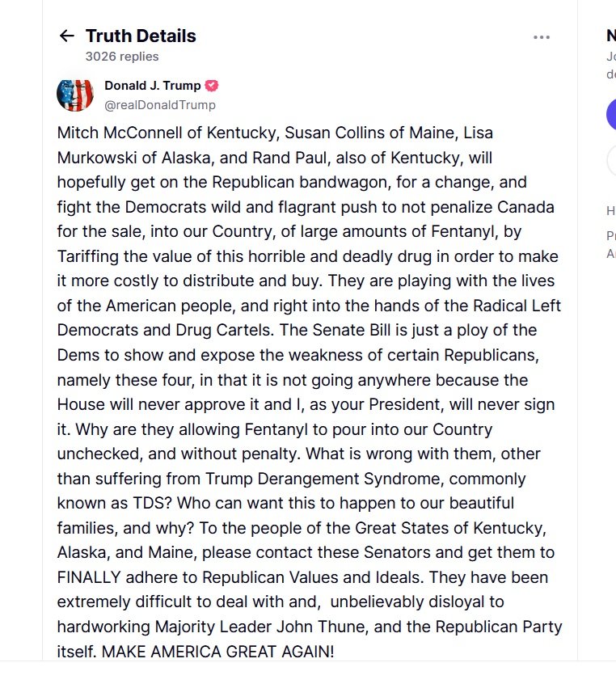Click the cut-off footer link starting with Ar
The width and height of the screenshot is (616, 684).
[610, 253]
